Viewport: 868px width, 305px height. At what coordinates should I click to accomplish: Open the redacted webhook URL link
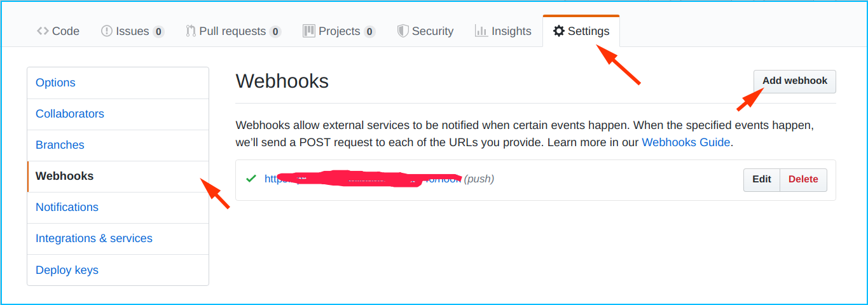[x=362, y=179]
